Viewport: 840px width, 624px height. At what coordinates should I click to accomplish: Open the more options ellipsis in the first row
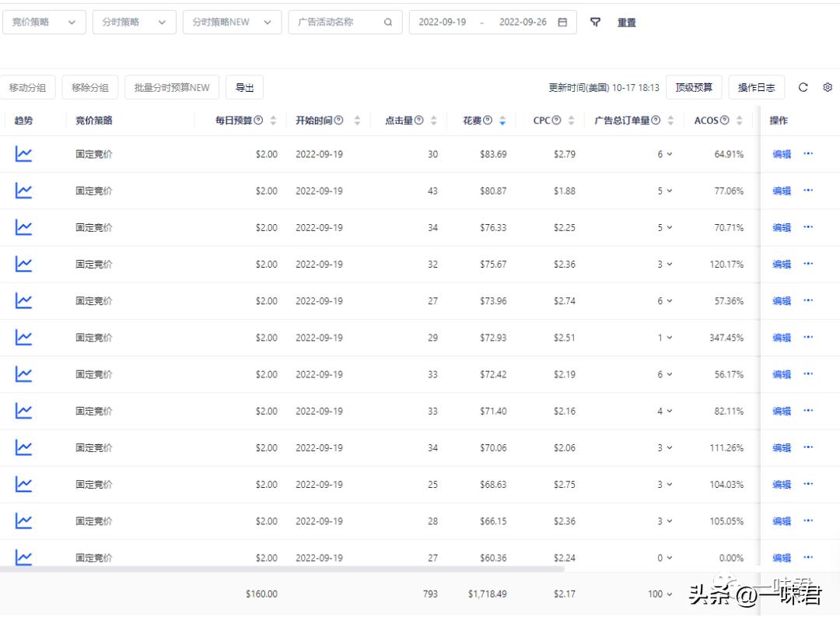(x=808, y=153)
